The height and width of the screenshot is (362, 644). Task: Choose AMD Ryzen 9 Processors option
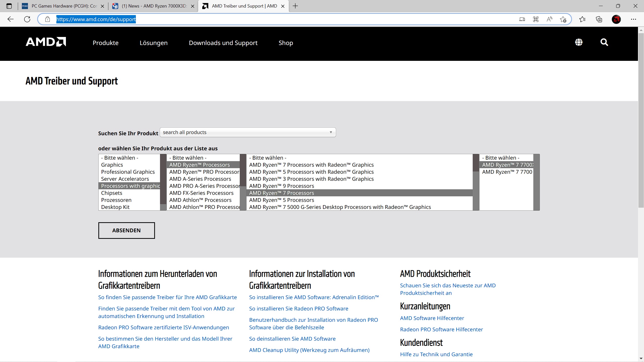click(x=281, y=186)
